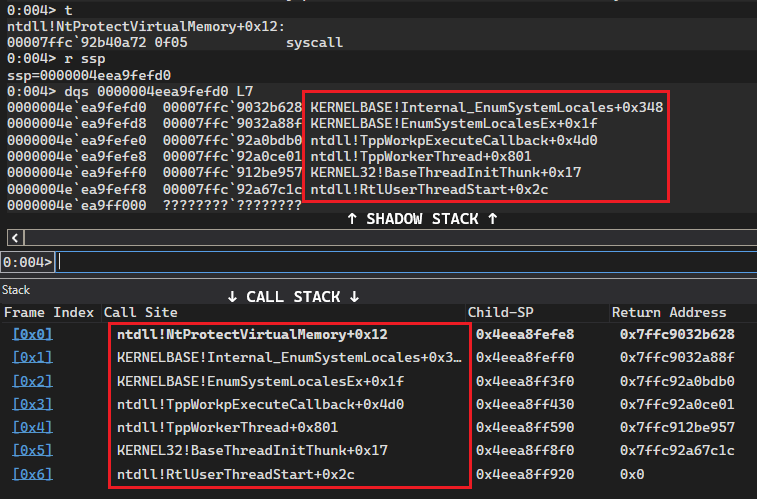This screenshot has width=757, height=499.
Task: Click return address 0x7ffc92a0ce01
Action: [677, 404]
